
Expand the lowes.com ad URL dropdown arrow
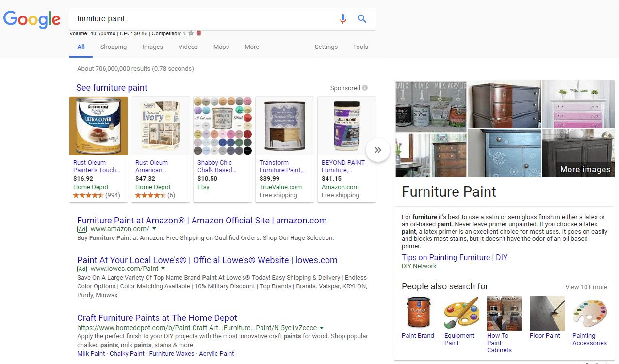point(163,269)
